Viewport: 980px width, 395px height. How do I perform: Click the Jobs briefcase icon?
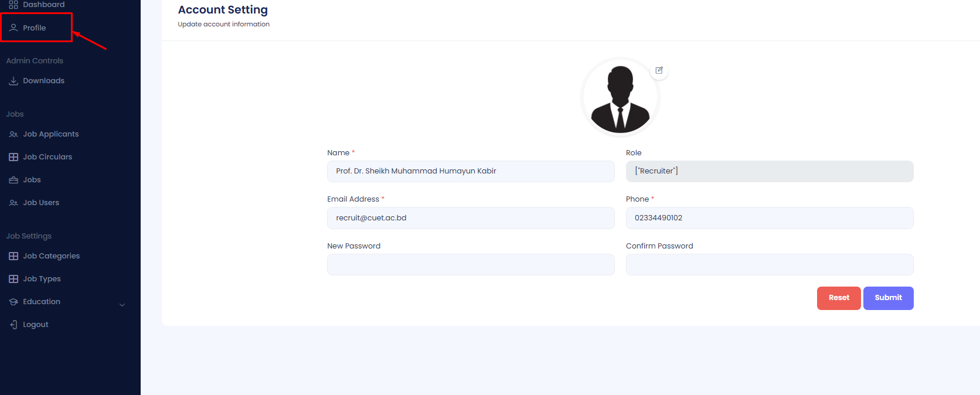tap(13, 180)
